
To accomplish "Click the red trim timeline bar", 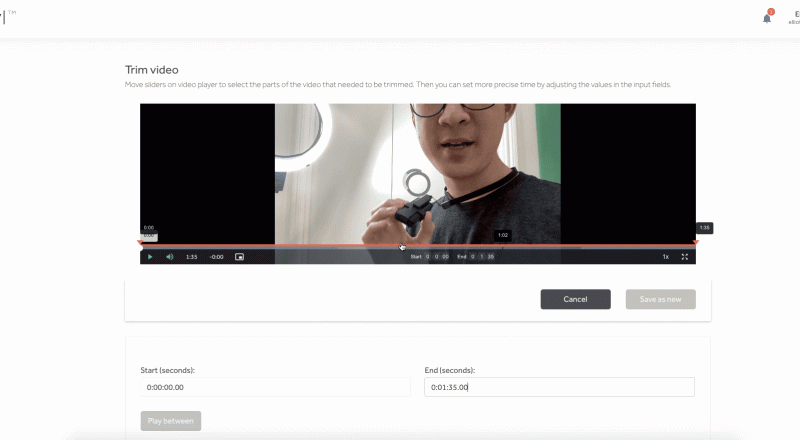I will pyautogui.click(x=300, y=245).
